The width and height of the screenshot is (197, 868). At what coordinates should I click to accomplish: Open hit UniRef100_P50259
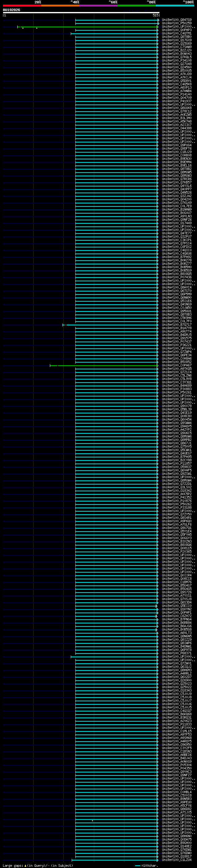[x=176, y=23]
